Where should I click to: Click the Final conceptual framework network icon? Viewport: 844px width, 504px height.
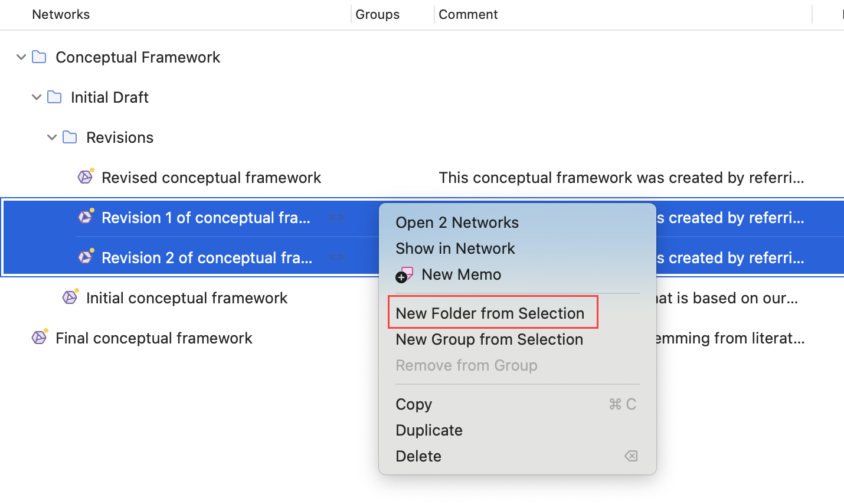coord(39,338)
